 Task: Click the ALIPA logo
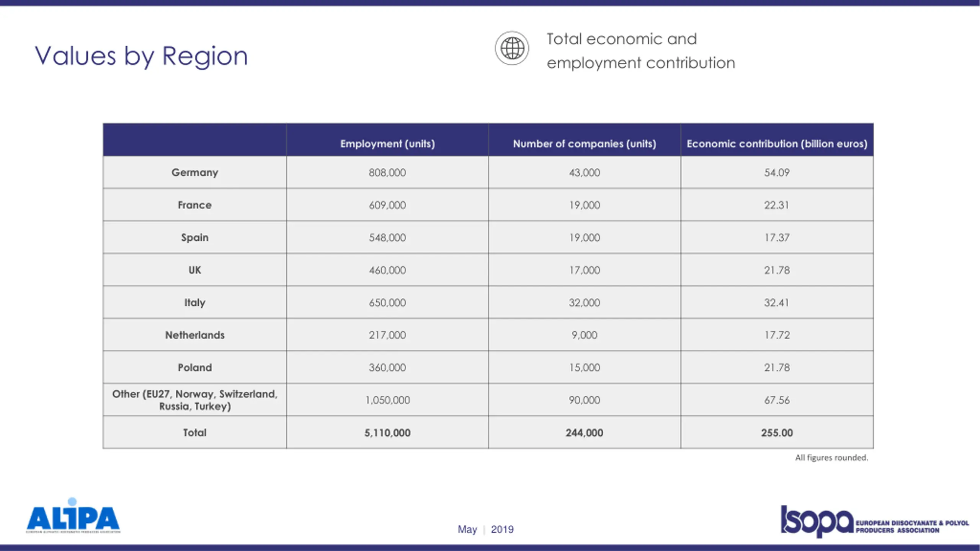(73, 515)
